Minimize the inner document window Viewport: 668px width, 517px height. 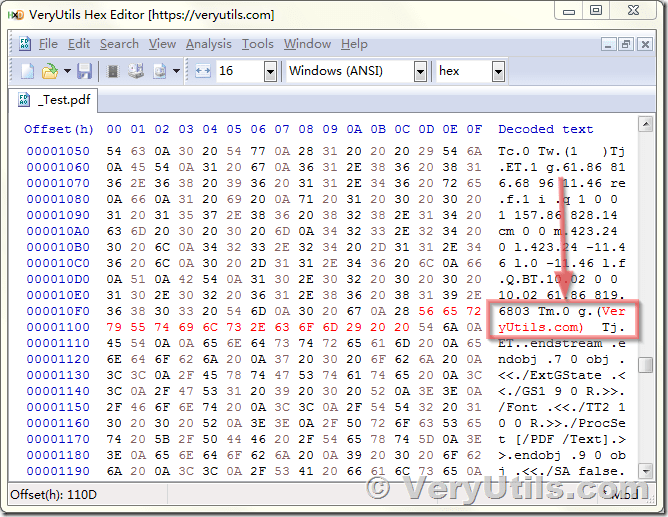608,44
